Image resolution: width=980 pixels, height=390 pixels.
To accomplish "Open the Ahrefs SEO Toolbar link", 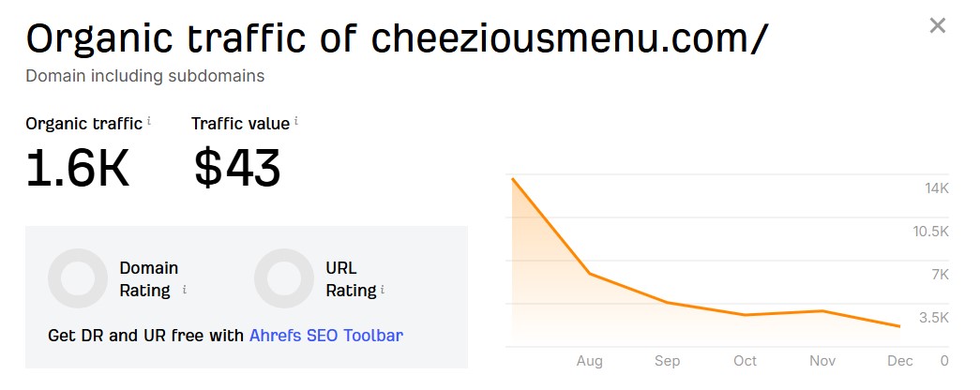I will pos(326,335).
